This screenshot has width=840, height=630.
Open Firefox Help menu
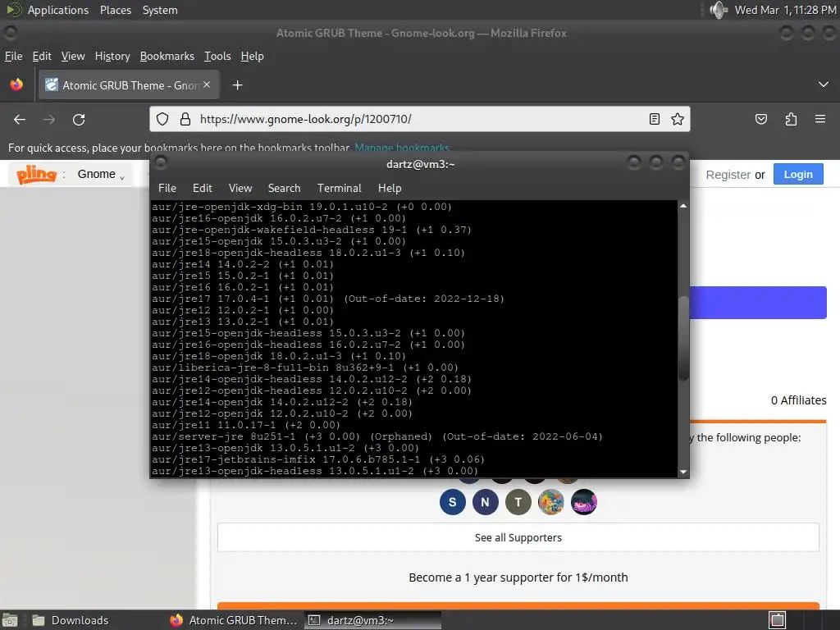click(252, 57)
